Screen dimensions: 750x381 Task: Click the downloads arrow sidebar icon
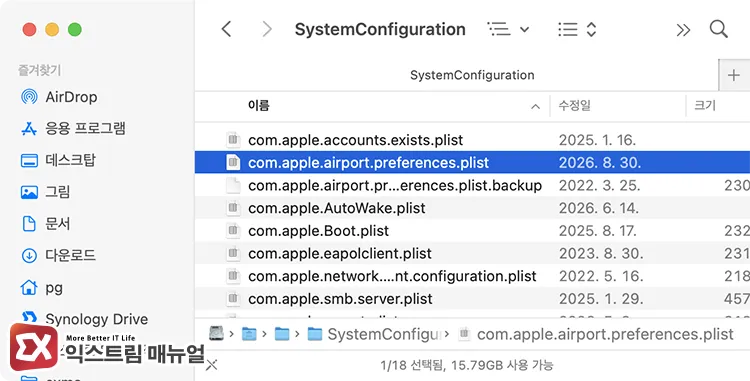pyautogui.click(x=29, y=256)
